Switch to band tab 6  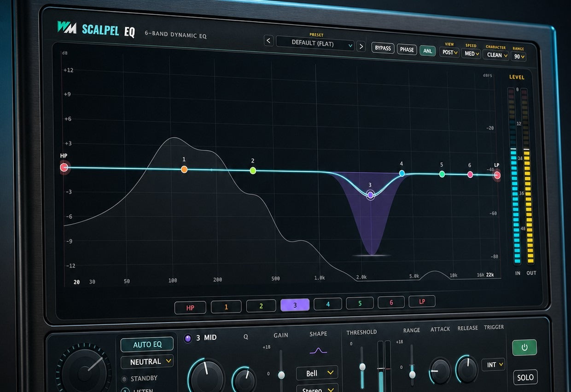click(x=391, y=302)
